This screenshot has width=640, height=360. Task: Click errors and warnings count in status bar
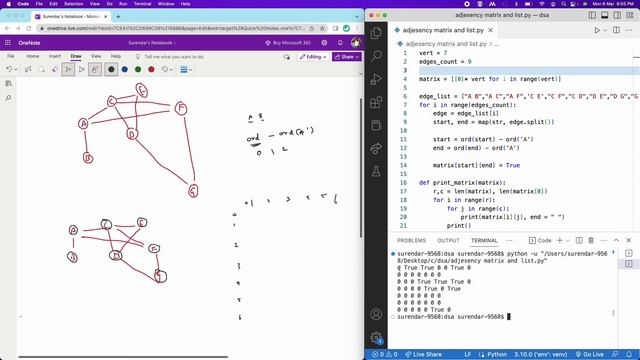(384, 354)
